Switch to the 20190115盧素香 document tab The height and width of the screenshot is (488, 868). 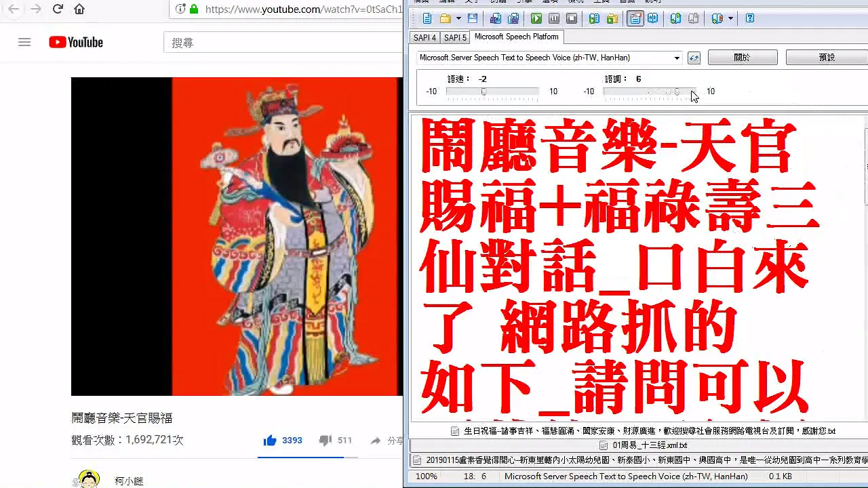(639, 460)
